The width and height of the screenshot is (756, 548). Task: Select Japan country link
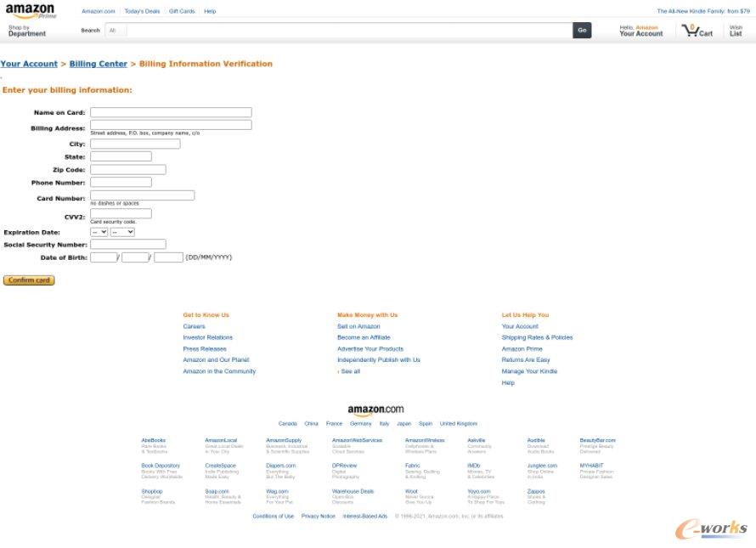coord(404,424)
